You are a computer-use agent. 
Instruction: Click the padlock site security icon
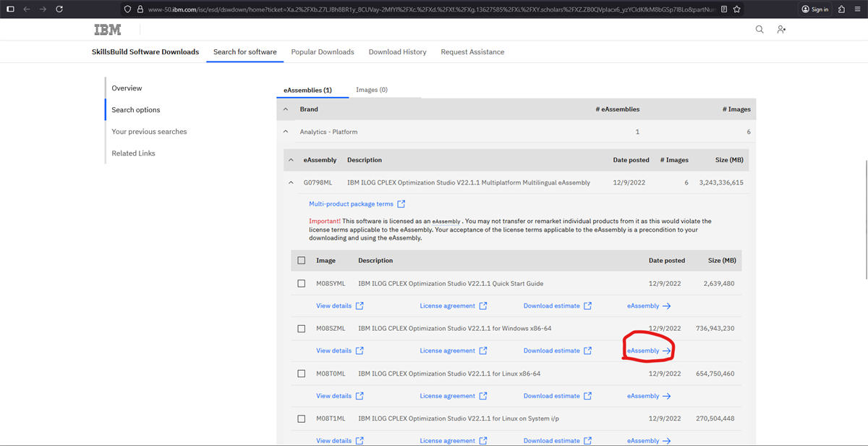tap(140, 9)
